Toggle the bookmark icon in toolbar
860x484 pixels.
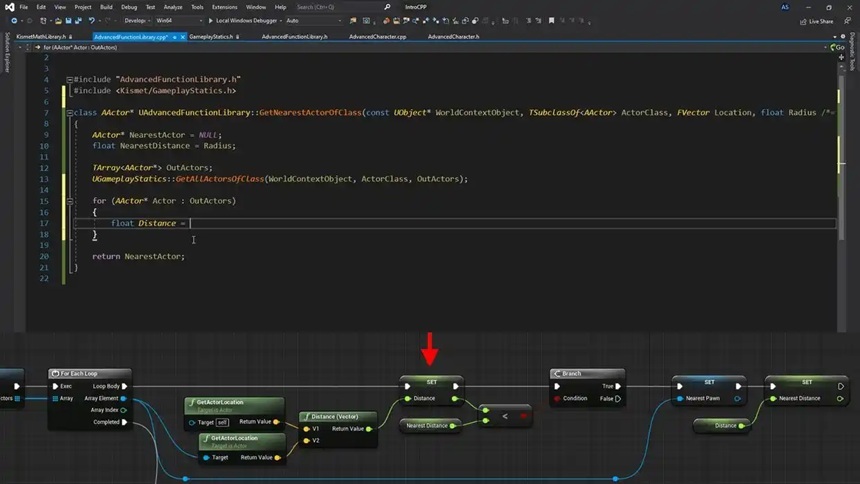[551, 21]
